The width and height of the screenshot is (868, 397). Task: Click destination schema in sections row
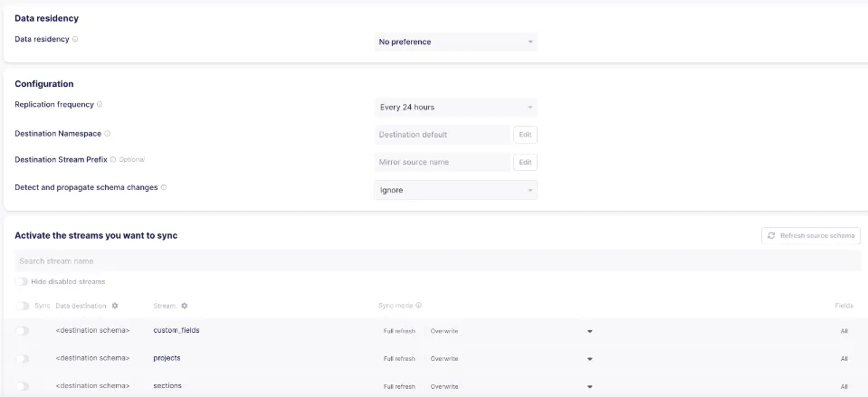coord(92,386)
